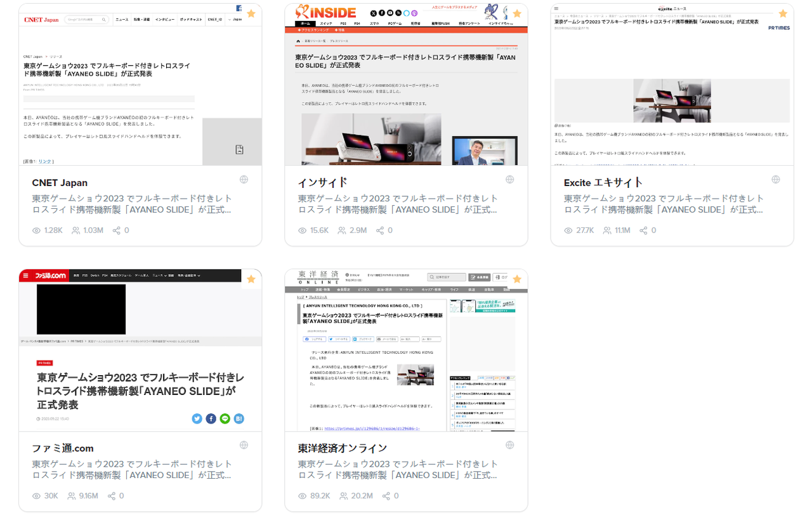Click the eye views icon on the 東洋経済オンライン card
The image size is (812, 520).
[x=303, y=496]
